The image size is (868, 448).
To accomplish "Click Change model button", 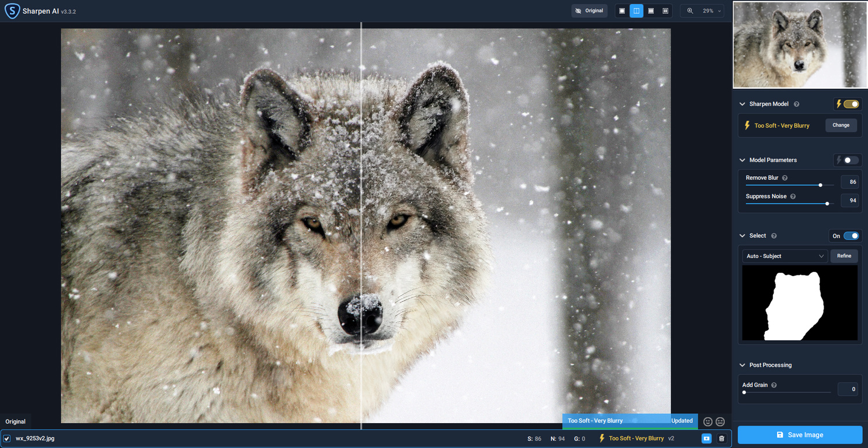I will (x=841, y=125).
